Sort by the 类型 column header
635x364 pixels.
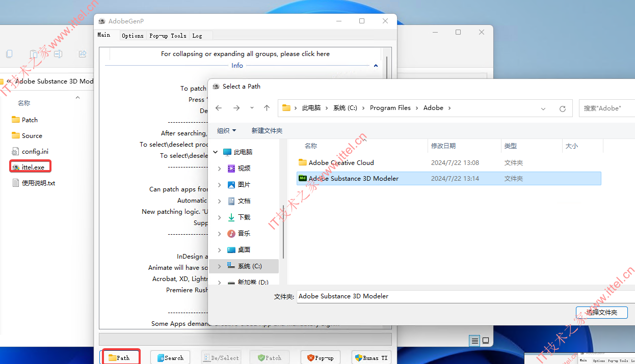click(511, 146)
